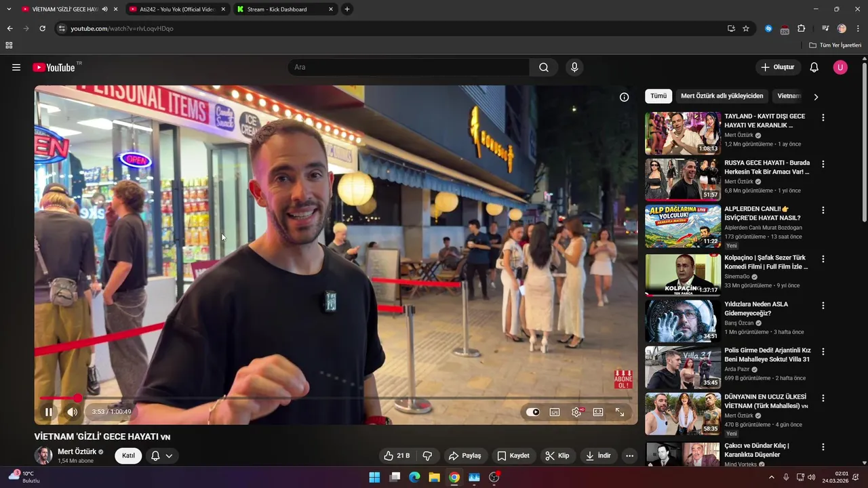Click the search magnifier button
This screenshot has width=868, height=488.
tap(544, 67)
